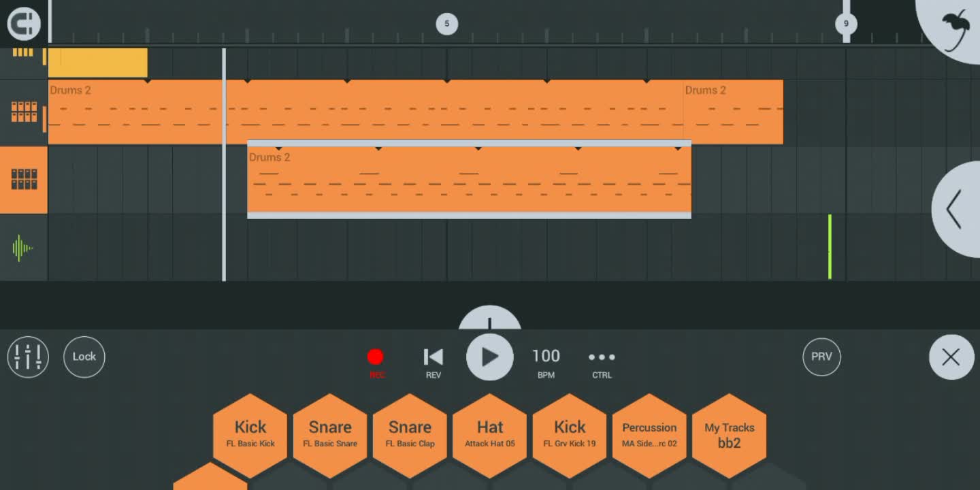Viewport: 980px width, 490px height.
Task: Trigger the Snare FL Basic Clap pad
Action: 410,436
